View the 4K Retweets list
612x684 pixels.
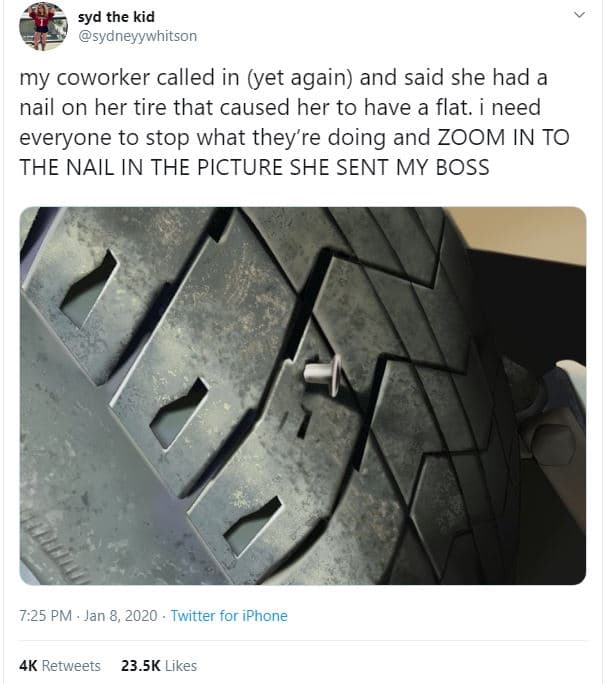(x=60, y=666)
